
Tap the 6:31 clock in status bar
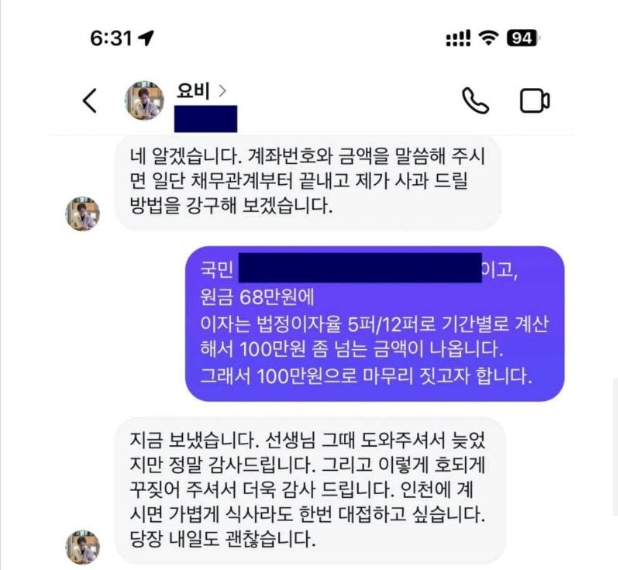tap(111, 38)
